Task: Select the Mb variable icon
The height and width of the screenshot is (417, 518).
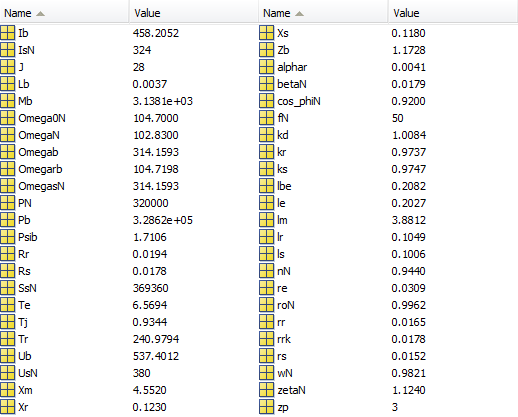Action: (8, 101)
